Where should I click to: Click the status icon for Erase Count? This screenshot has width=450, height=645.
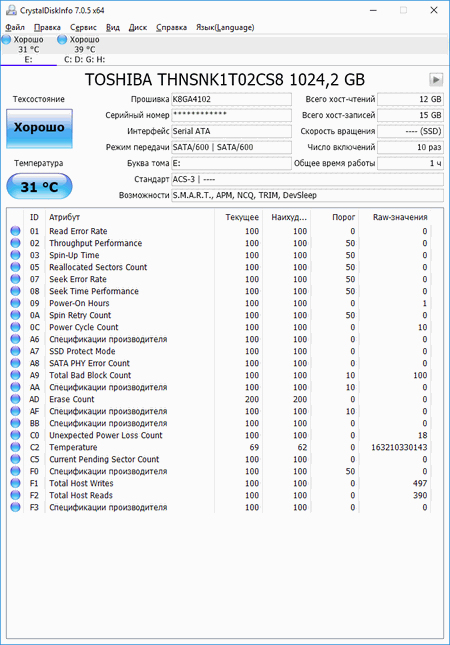15,399
